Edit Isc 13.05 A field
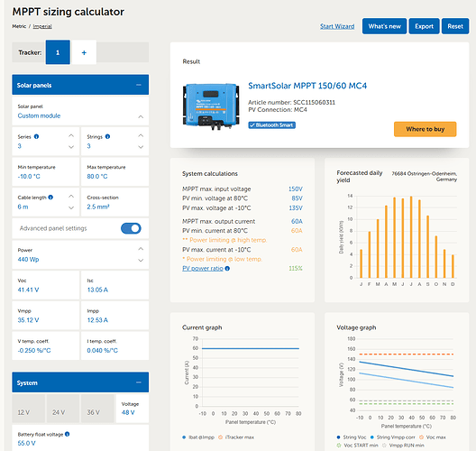Image resolution: width=476 pixels, height=451 pixels. point(114,285)
